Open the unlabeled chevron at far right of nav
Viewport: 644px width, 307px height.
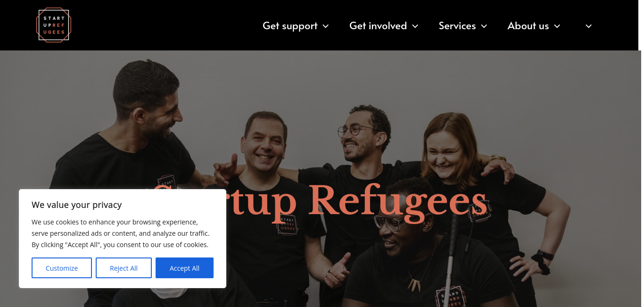tap(589, 26)
